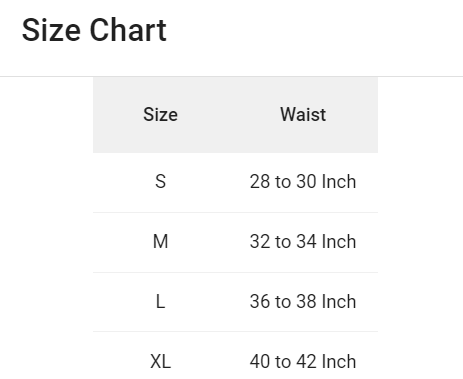Click the word Chart in the title

[128, 30]
